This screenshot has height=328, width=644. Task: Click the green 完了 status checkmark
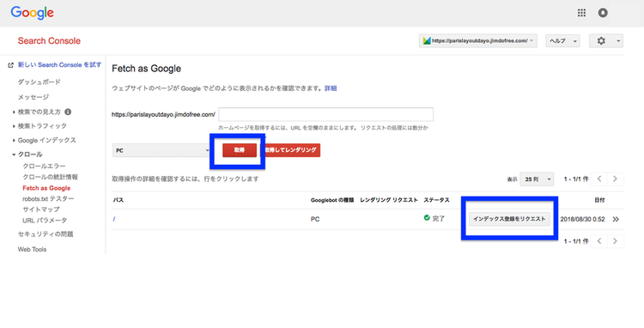pyautogui.click(x=427, y=218)
